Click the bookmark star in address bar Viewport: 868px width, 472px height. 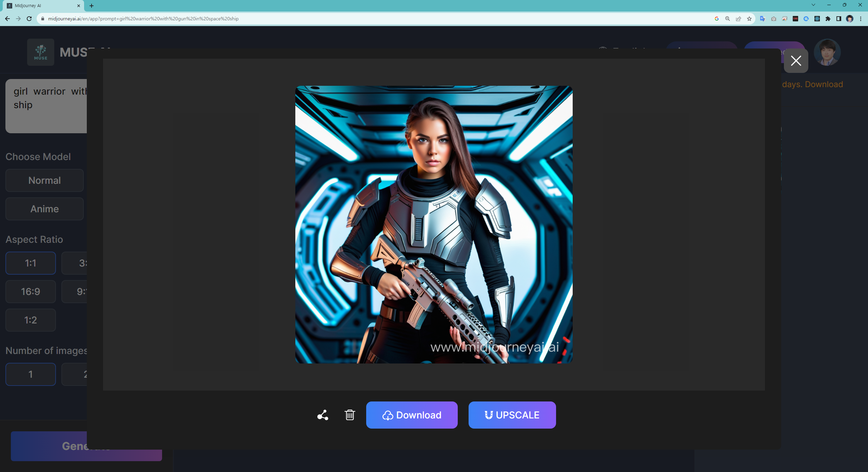coord(749,19)
